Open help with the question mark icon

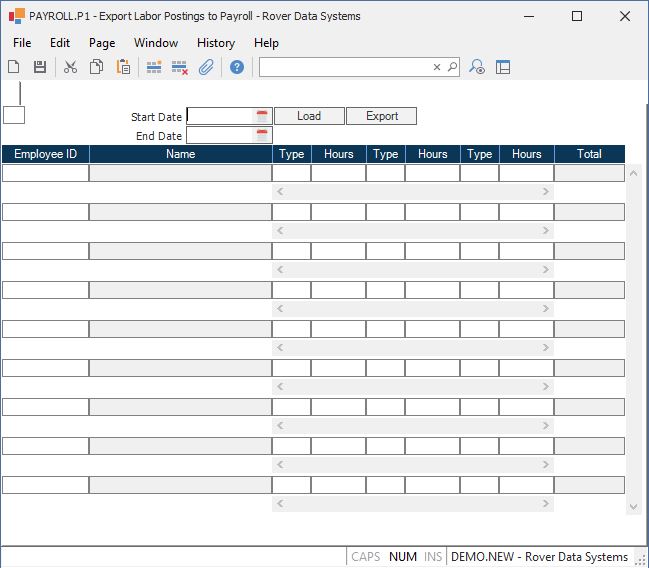[237, 67]
